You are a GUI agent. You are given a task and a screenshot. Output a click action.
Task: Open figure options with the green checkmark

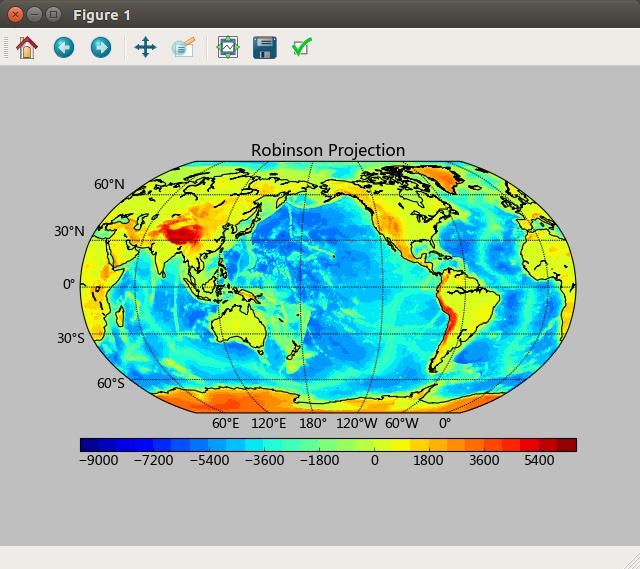point(302,47)
